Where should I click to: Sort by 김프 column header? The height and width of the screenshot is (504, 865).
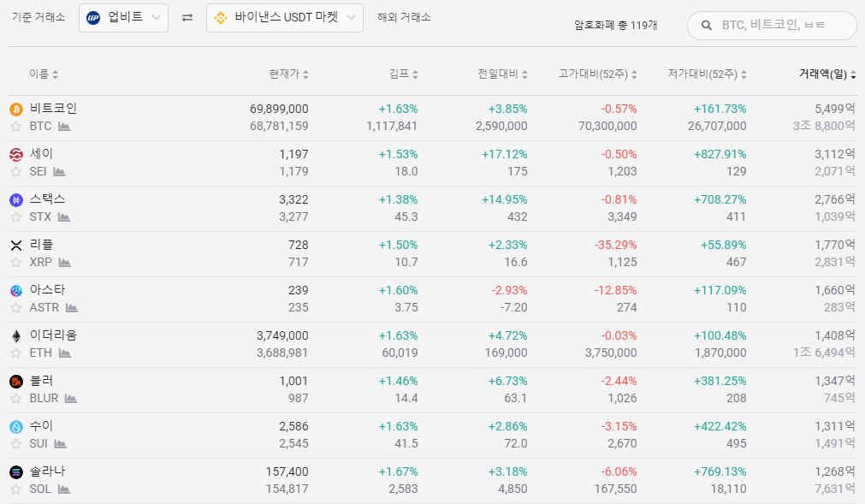coord(404,74)
